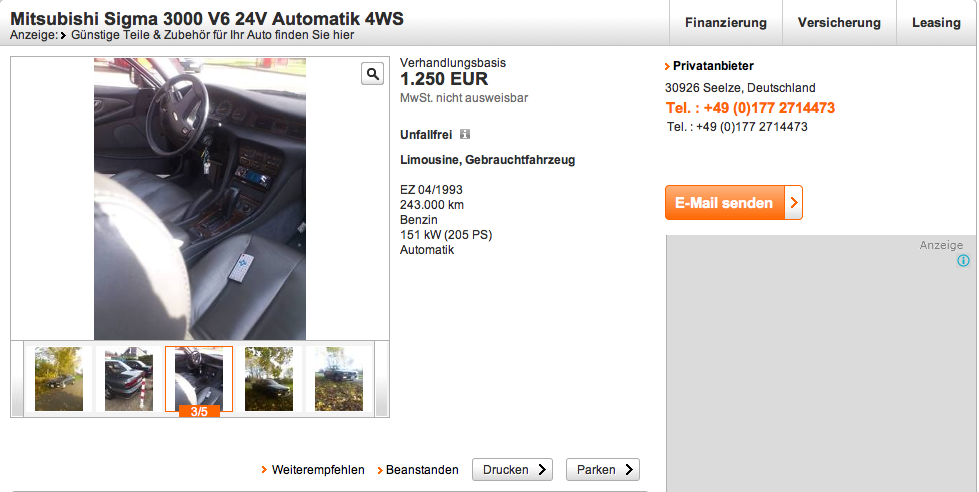Screen dimensions: 979x492
Task: Click the Drucken button
Action: pyautogui.click(x=513, y=470)
